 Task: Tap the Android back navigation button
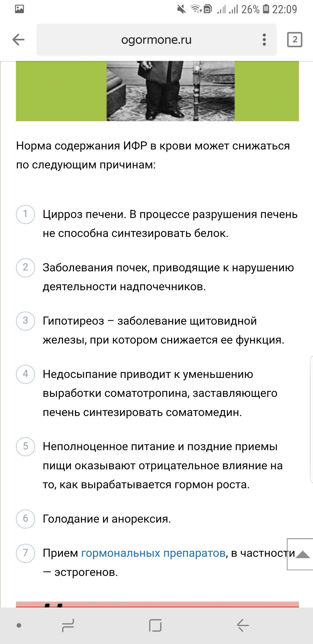pyautogui.click(x=243, y=625)
